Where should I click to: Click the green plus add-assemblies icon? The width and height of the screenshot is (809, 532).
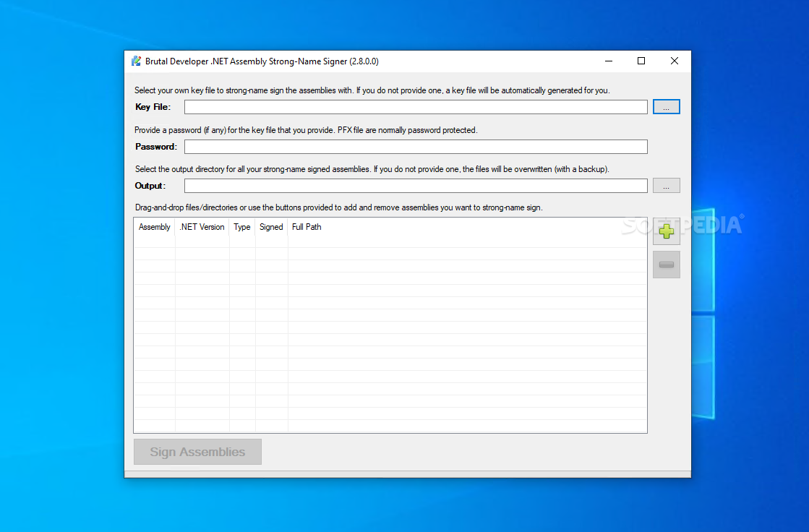666,231
